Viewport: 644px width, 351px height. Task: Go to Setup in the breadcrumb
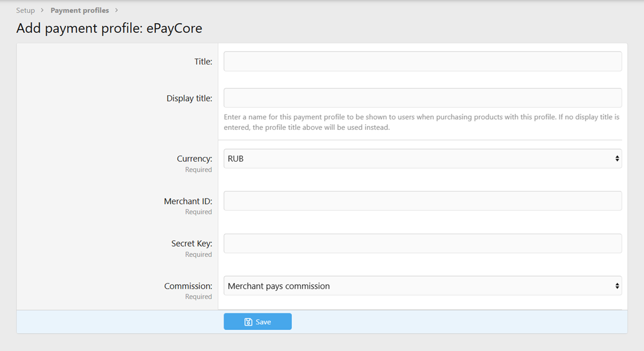[25, 10]
